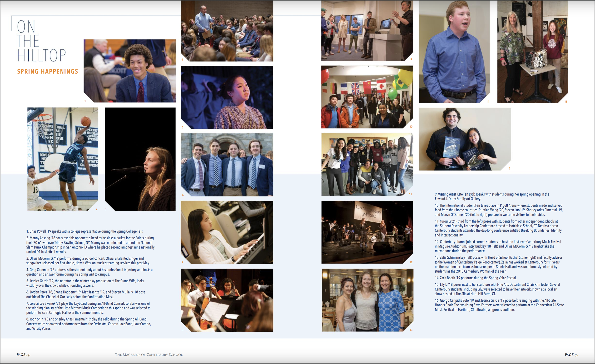
Task: Click the 'SPRING HAPPENINGS' subtitle
Action: tap(48, 71)
